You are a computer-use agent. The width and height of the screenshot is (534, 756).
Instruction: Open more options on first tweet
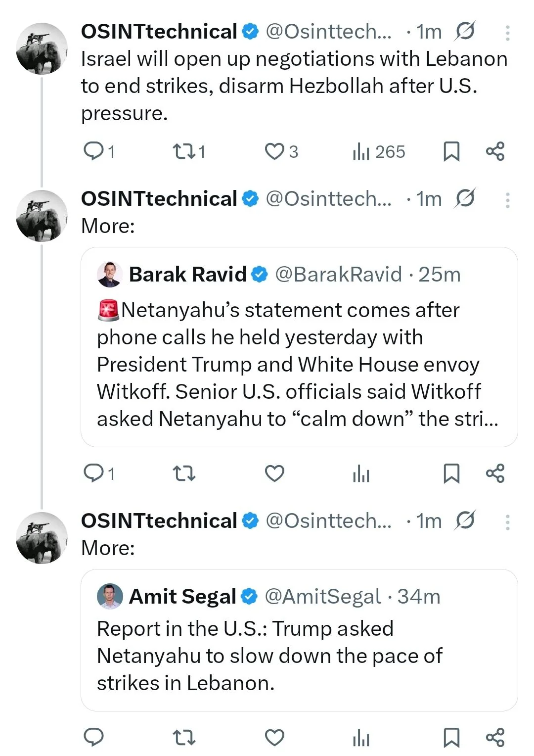click(507, 33)
